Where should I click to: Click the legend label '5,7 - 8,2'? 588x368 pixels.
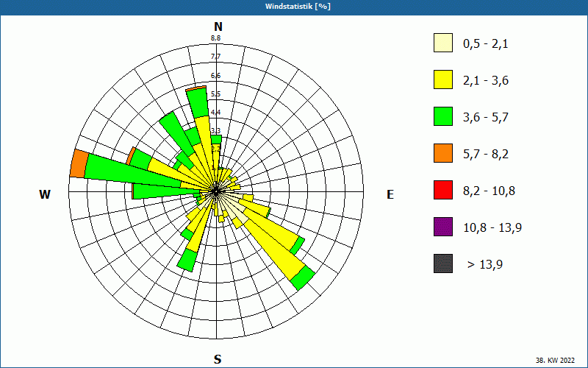tap(486, 155)
